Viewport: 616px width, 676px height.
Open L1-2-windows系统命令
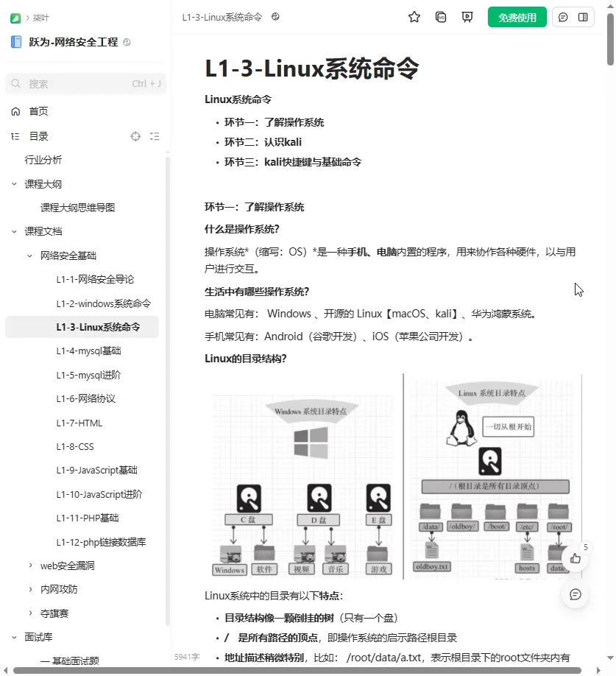104,303
